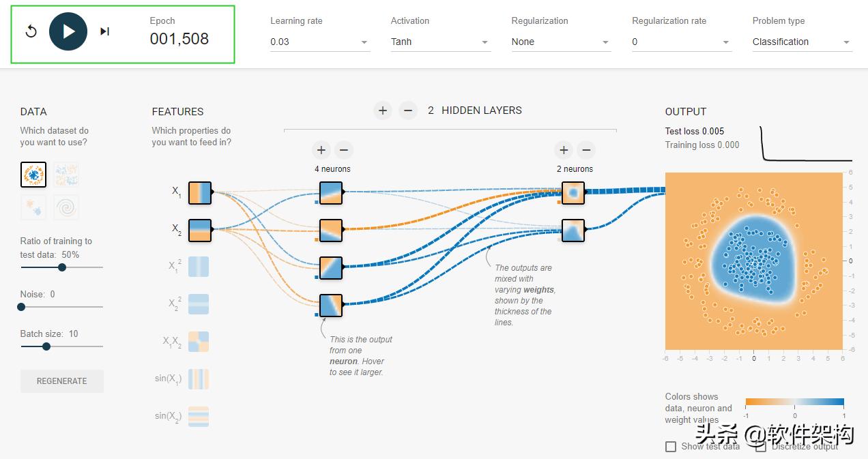This screenshot has width=868, height=459.
Task: Open the Activation dropdown
Action: pyautogui.click(x=440, y=42)
